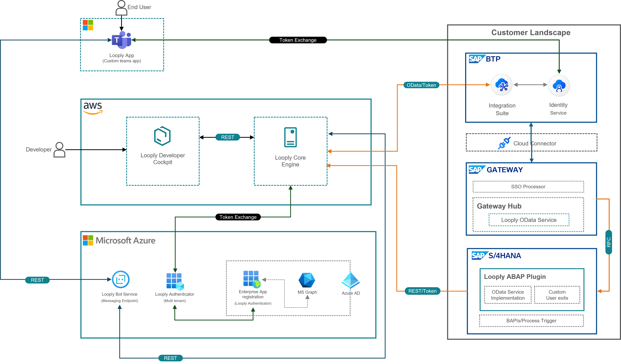This screenshot has height=364, width=621.
Task: Click the Azure AD pyramid icon
Action: [x=351, y=281]
